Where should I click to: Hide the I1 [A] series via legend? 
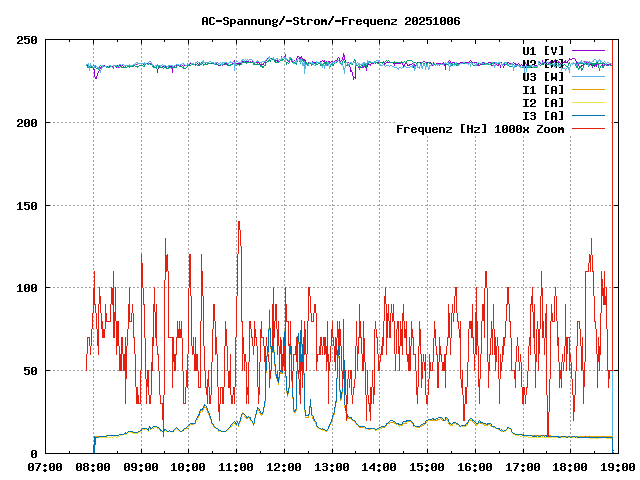point(543,89)
